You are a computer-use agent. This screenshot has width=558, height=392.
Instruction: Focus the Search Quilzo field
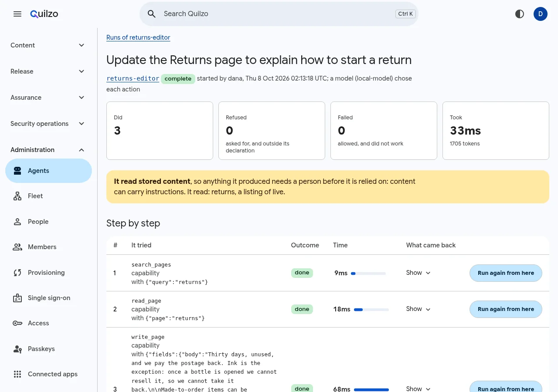tap(279, 14)
